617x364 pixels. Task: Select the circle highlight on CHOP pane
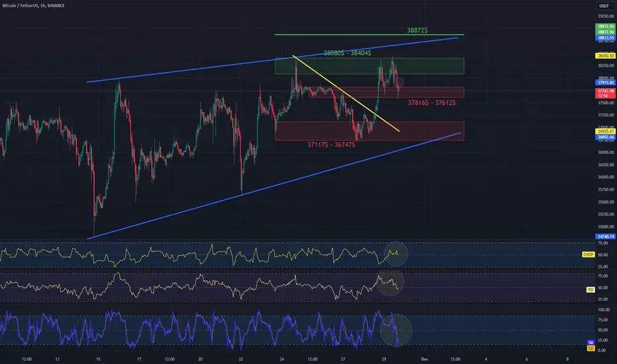(x=395, y=254)
